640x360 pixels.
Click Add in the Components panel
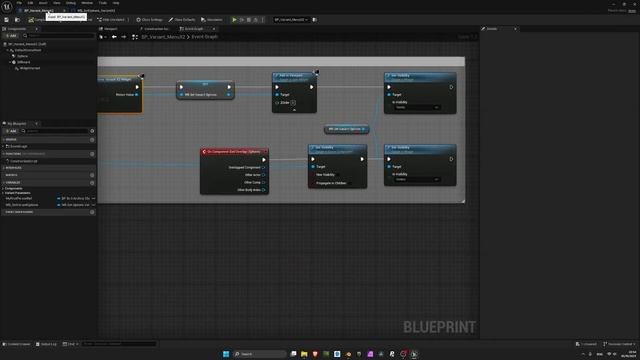[x=11, y=36]
